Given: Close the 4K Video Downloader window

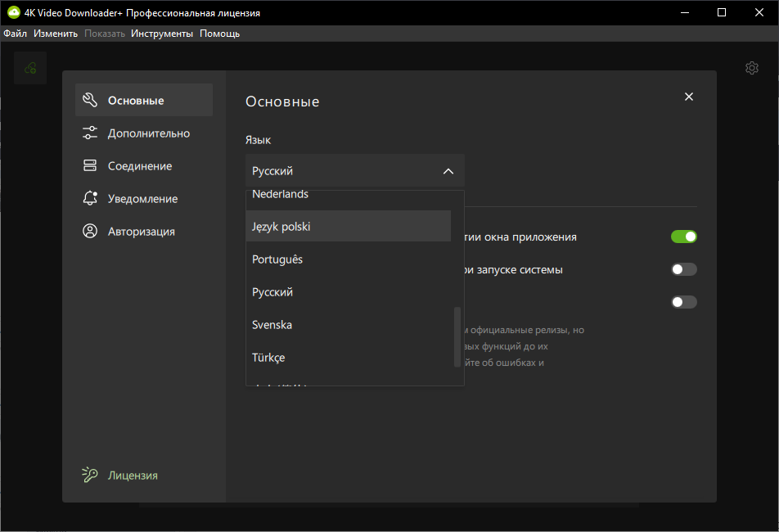Looking at the screenshot, I should tap(759, 12).
